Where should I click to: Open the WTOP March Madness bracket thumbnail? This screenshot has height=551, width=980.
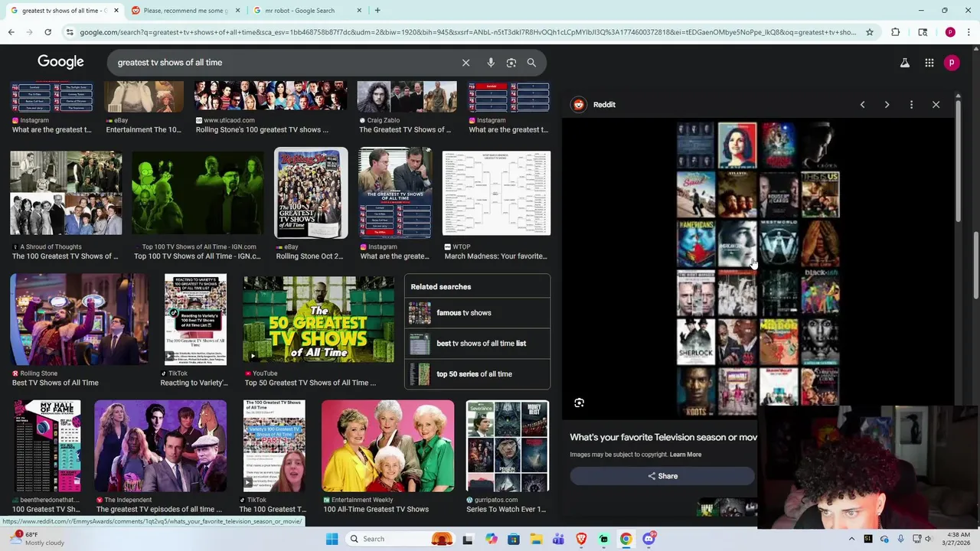point(496,194)
